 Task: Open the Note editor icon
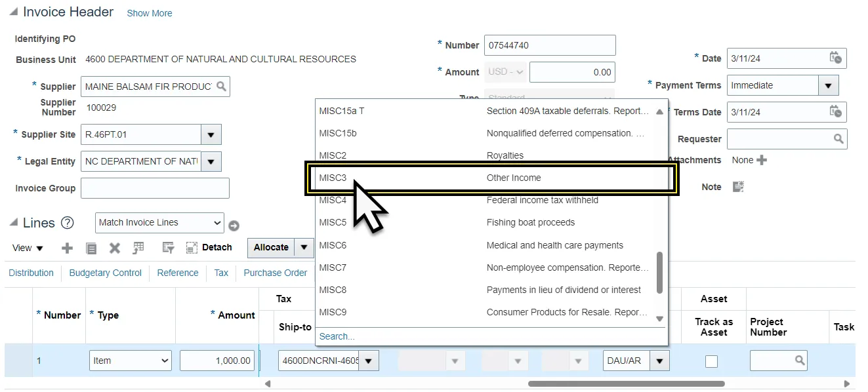[x=738, y=187]
